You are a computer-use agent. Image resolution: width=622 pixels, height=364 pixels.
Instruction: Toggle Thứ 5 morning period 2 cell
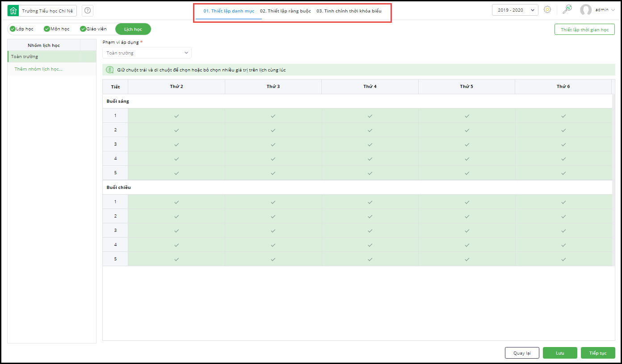(x=467, y=130)
